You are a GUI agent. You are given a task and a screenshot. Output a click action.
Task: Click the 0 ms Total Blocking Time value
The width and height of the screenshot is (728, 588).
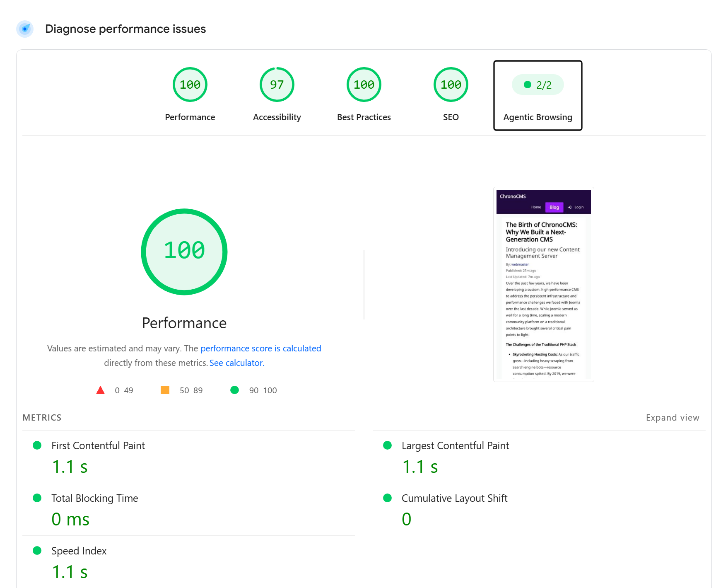click(70, 519)
